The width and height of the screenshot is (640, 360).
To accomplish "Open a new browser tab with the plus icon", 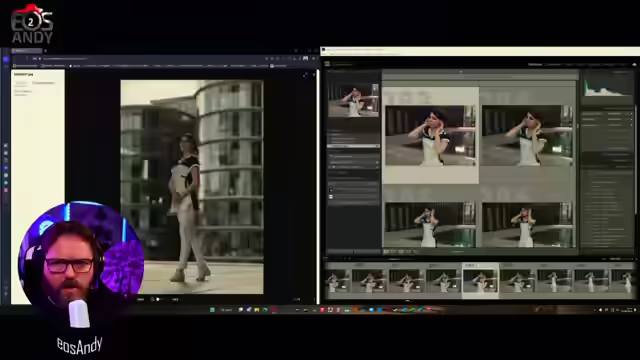I will [45, 51].
